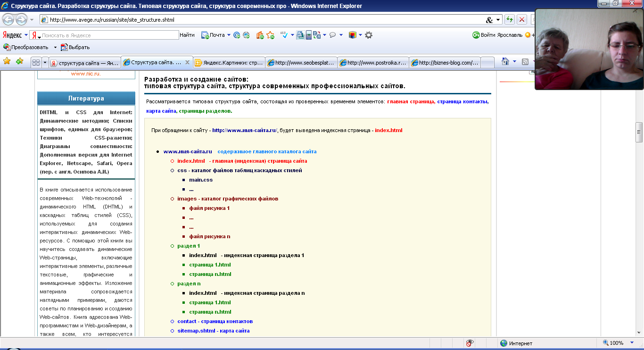Stop loading with the red X icon
The width and height of the screenshot is (644, 350).
pyautogui.click(x=522, y=20)
